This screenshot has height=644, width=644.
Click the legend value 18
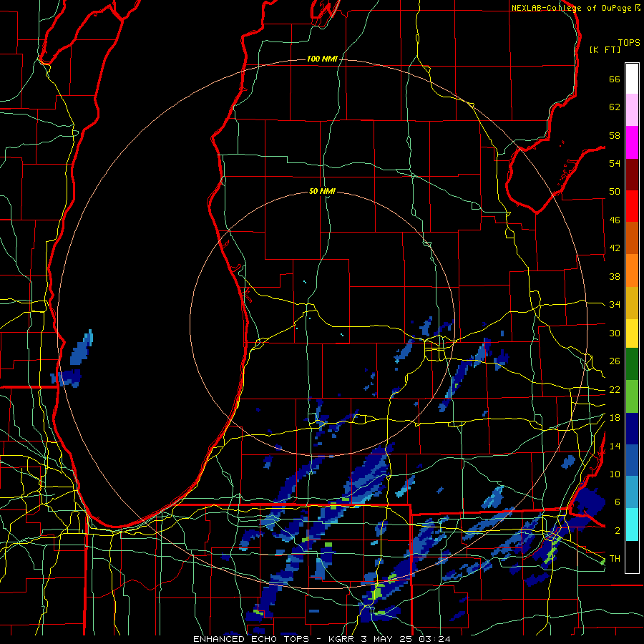615,418
